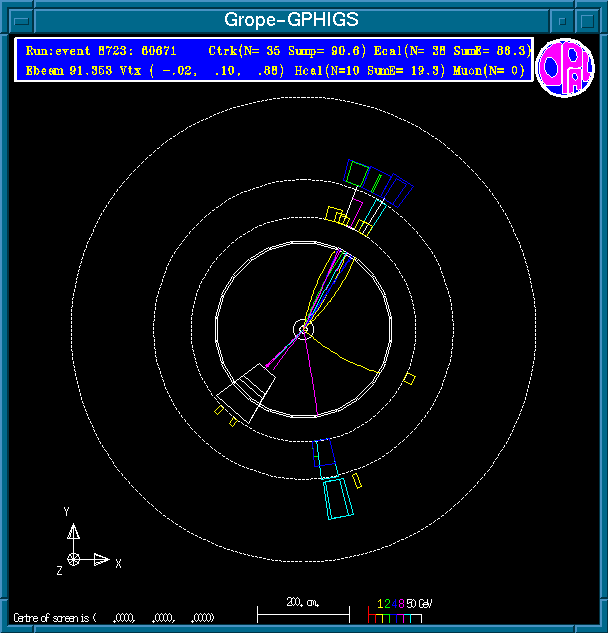Click the Grope-GPHIGS title bar
Image resolution: width=608 pixels, height=633 pixels.
[290, 18]
